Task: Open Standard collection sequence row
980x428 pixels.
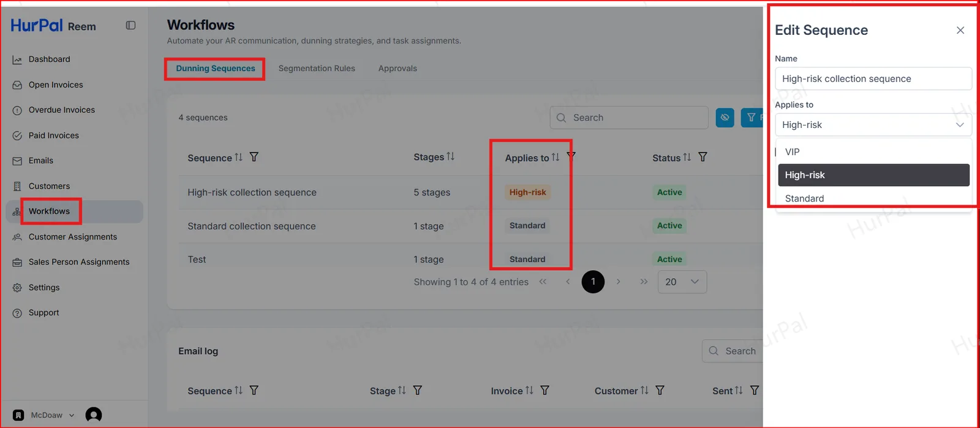Action: point(470,226)
